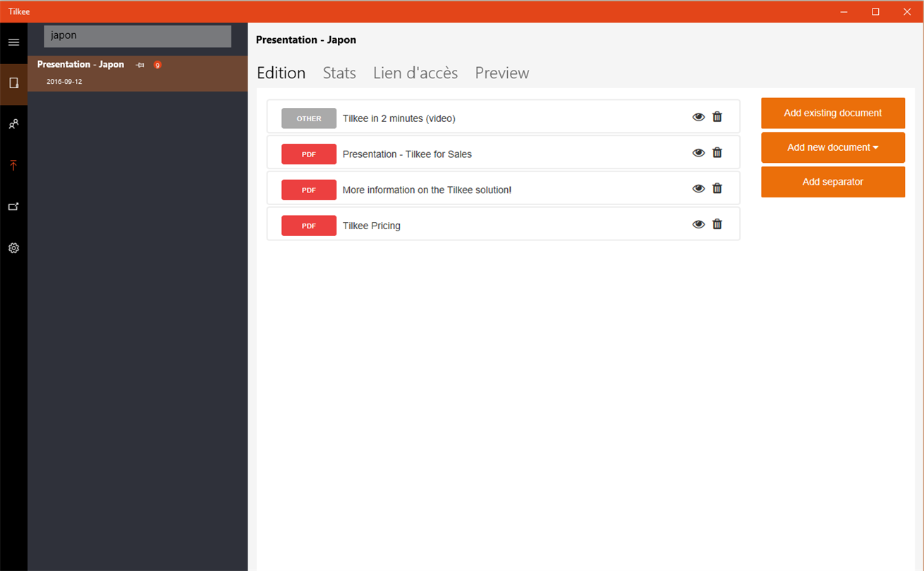Toggle eye icon for More information on Tilkee solution
The image size is (924, 571).
[x=698, y=188]
